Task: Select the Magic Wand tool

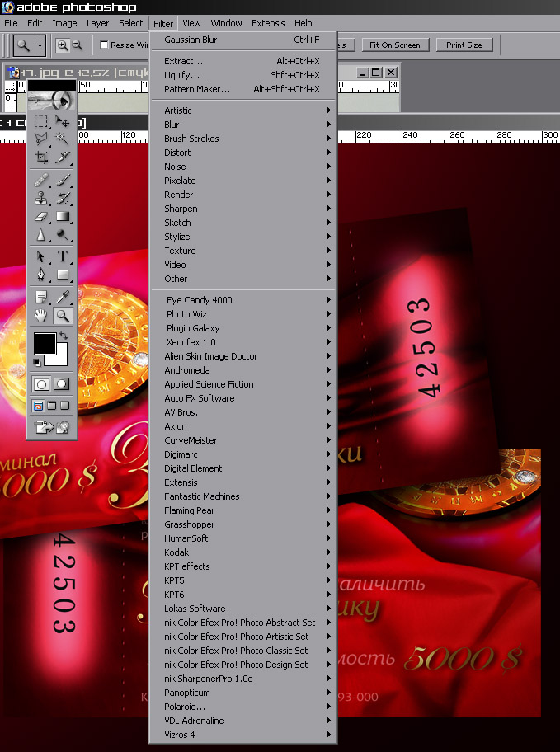Action: 63,139
